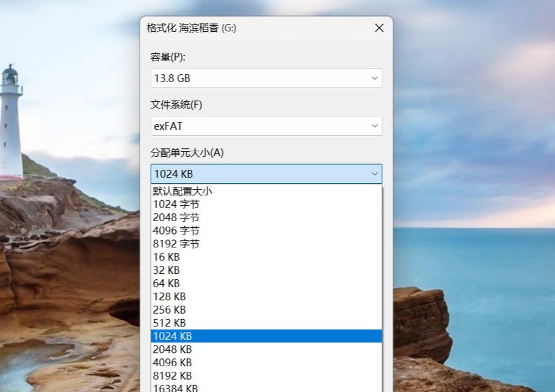Open the 文件系统 dropdown showing exFAT
555x392 pixels.
(266, 126)
